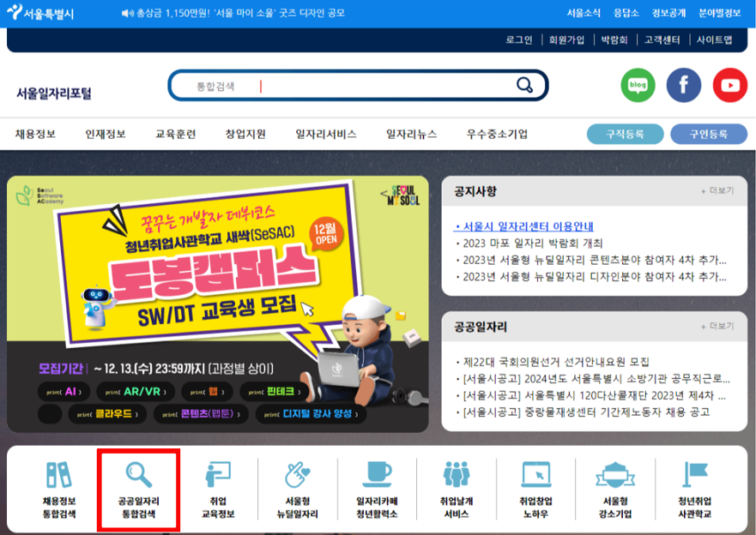Open 중랑물재생센터 기간제노동자 채용 공고 posting

(583, 412)
